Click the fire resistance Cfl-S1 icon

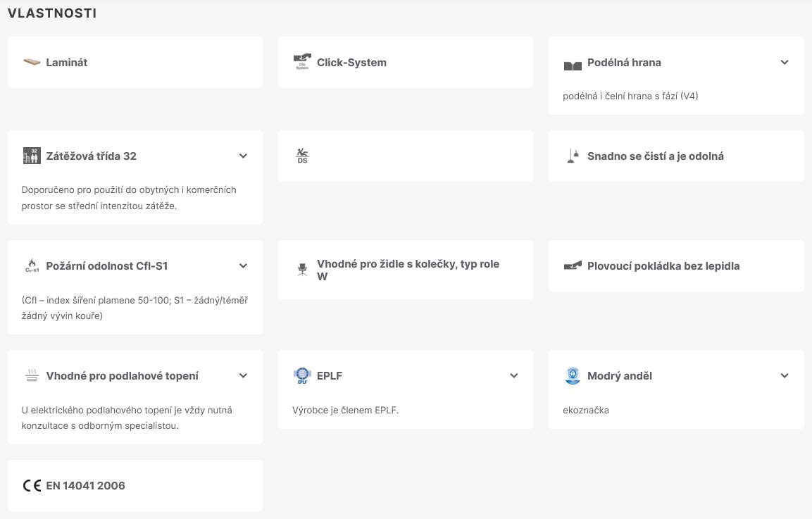point(32,265)
